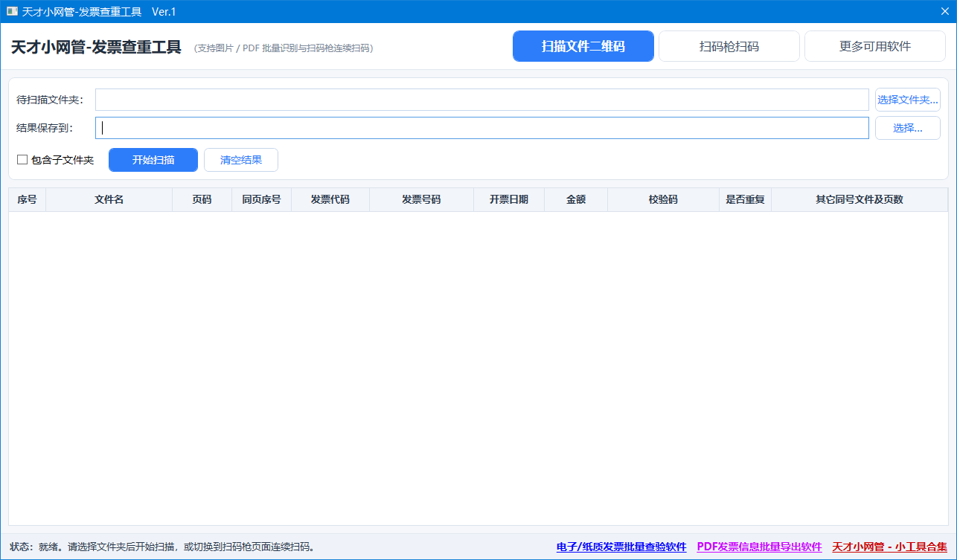Start scanning with 开始扫描 button
Image resolution: width=957 pixels, height=560 pixels.
[x=153, y=160]
